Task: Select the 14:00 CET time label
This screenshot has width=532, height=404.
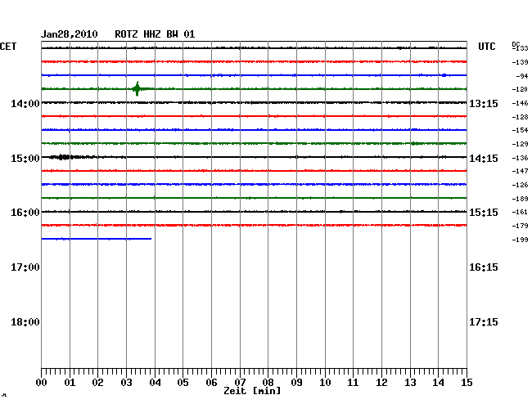Action: click(x=25, y=103)
